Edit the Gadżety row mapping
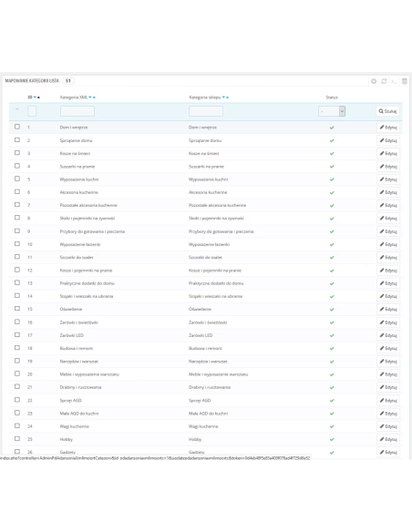Image resolution: width=412 pixels, height=532 pixels. click(388, 452)
